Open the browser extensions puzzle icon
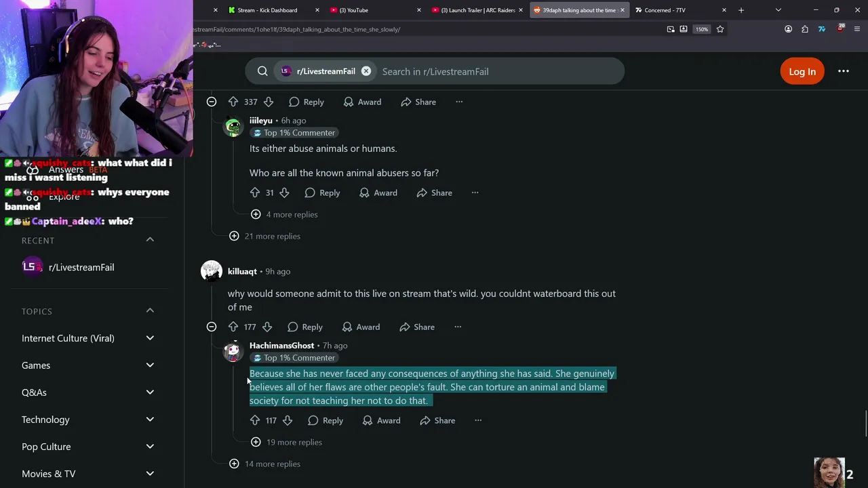868x488 pixels. pos(805,29)
